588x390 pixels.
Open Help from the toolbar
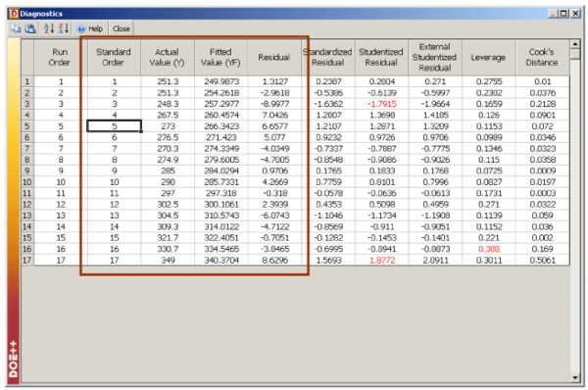(90, 28)
